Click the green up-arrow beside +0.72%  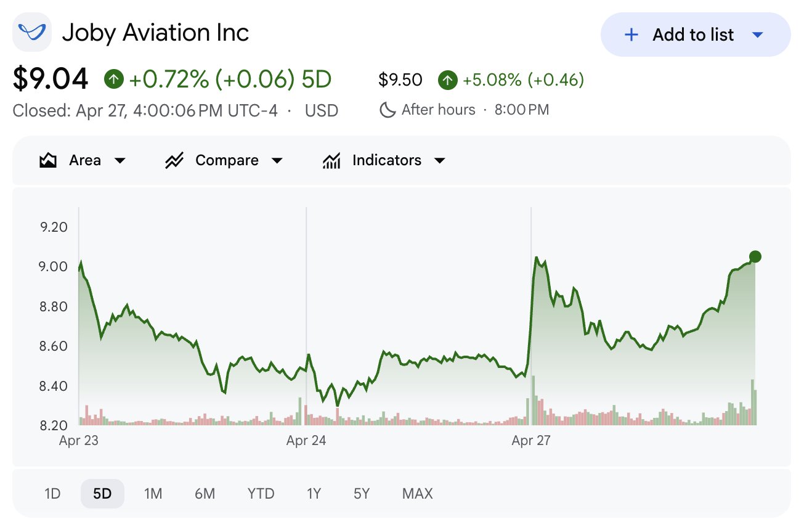click(114, 79)
